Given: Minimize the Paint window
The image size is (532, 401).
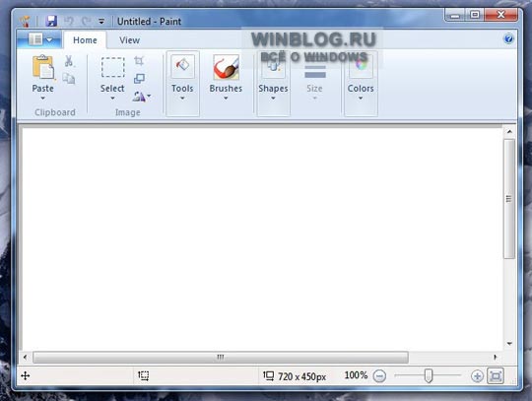Looking at the screenshot, I should 455,15.
